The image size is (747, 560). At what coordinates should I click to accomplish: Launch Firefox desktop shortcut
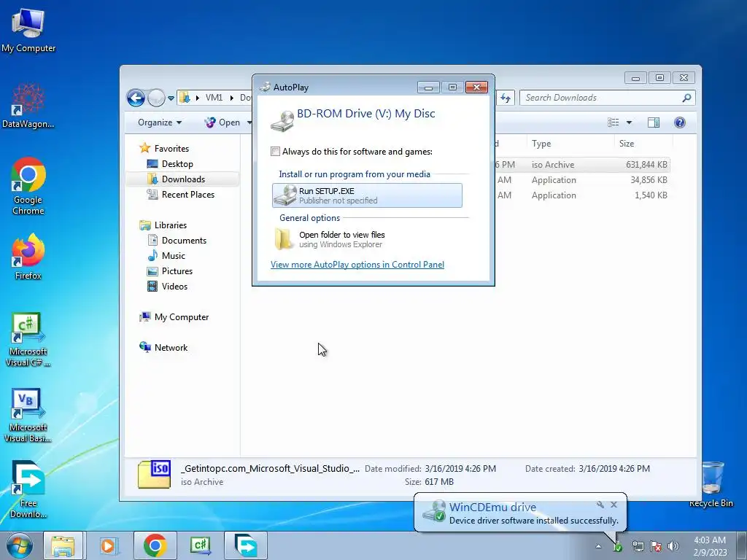28,256
